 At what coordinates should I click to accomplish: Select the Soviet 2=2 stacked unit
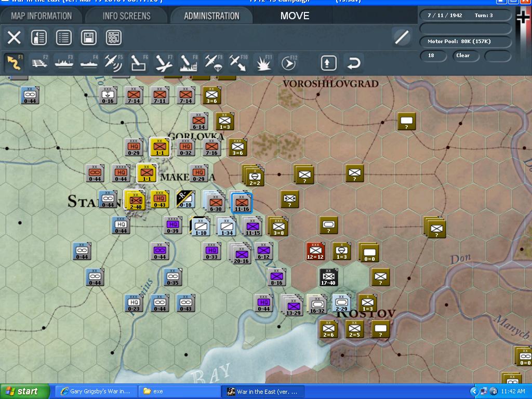255,177
